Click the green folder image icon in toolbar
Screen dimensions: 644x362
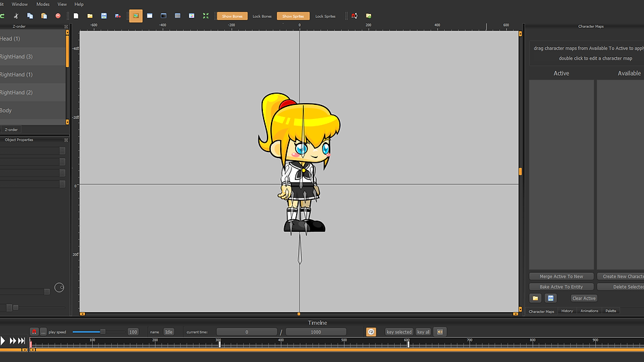369,16
